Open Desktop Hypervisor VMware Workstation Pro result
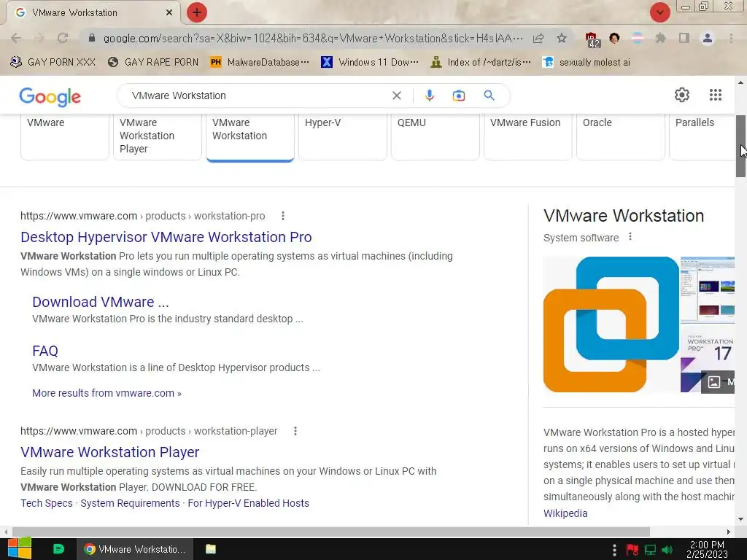The image size is (747, 560). tap(166, 237)
